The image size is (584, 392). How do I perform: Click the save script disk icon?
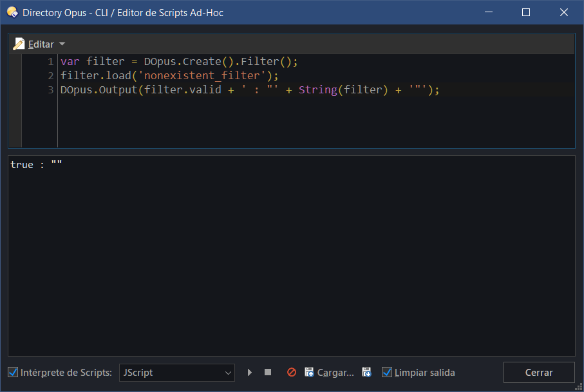366,372
